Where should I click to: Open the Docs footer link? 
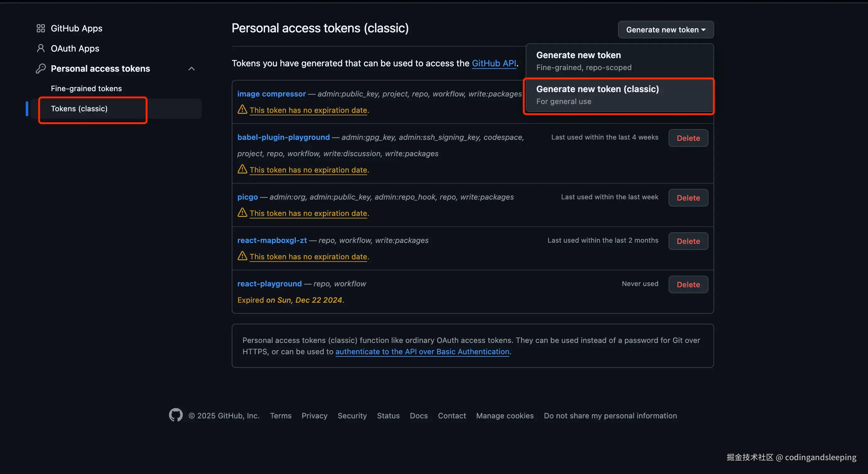[419, 416]
